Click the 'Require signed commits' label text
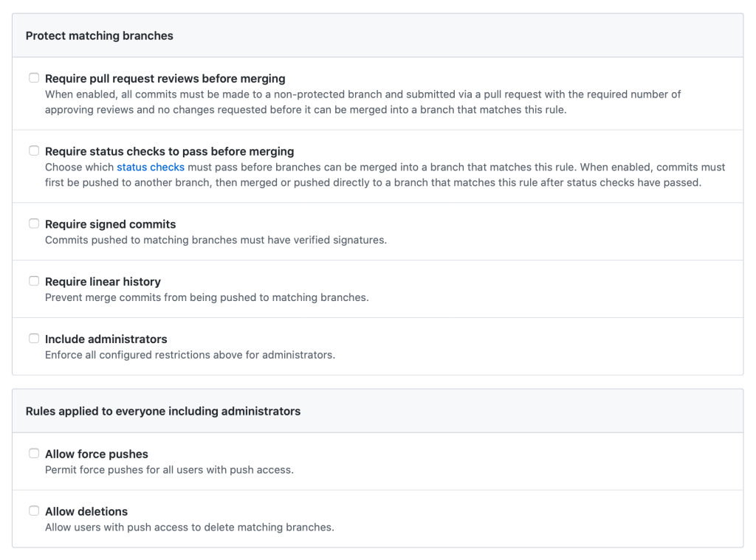 click(110, 224)
